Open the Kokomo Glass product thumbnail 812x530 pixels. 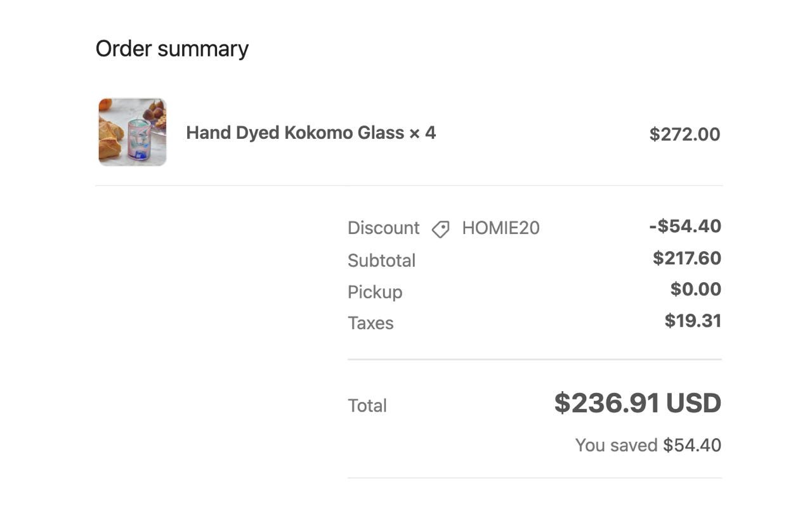pos(133,132)
